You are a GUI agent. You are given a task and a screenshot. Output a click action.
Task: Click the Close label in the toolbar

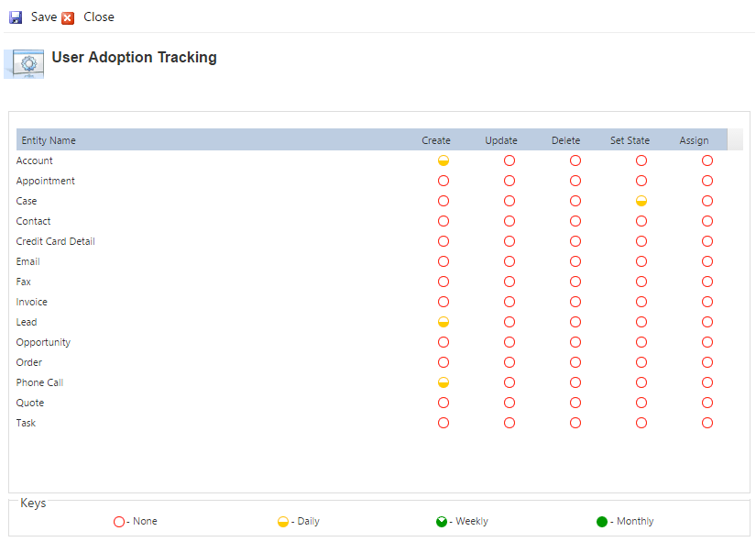pos(98,17)
